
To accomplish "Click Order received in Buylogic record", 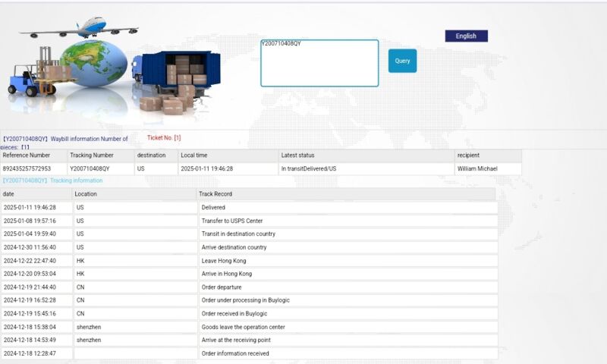I will (234, 314).
